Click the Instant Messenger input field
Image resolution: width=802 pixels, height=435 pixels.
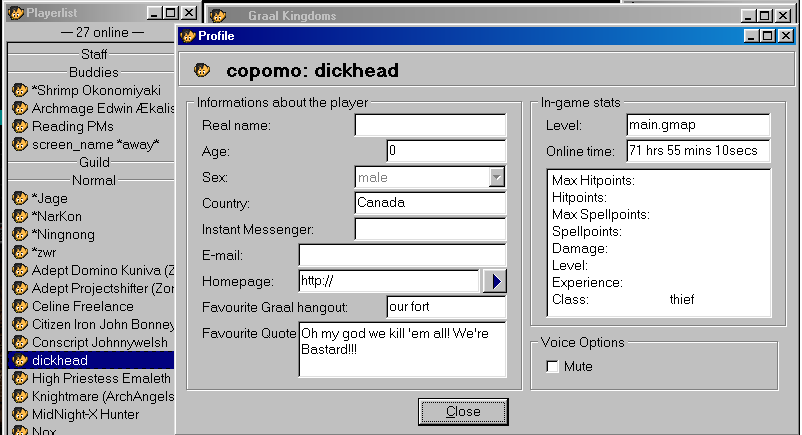430,229
